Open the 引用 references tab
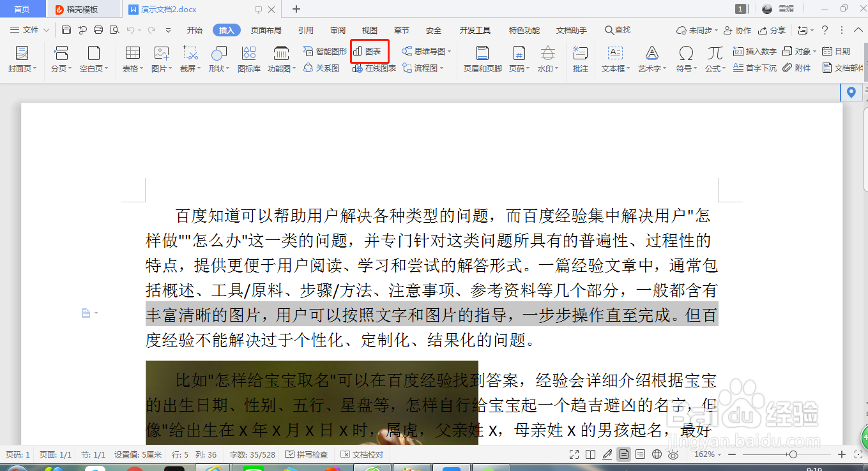The height and width of the screenshot is (471, 868). coord(305,30)
